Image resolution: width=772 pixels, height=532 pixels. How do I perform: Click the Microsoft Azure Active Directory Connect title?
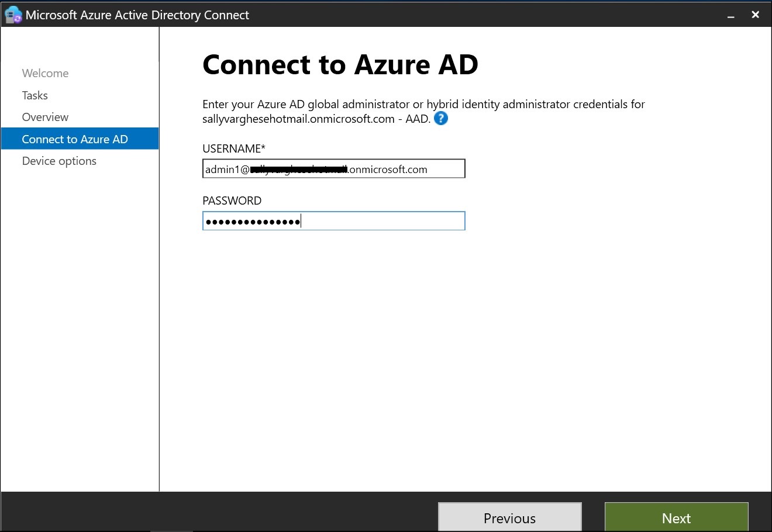pyautogui.click(x=137, y=15)
